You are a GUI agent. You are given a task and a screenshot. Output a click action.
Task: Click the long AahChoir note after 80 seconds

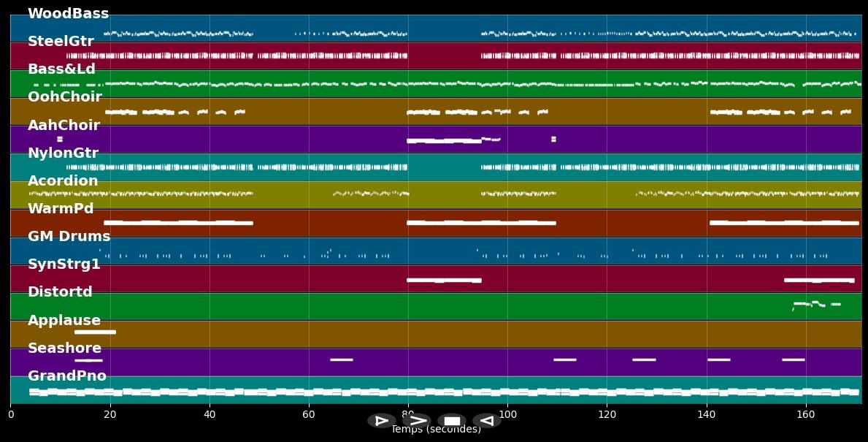click(x=443, y=140)
